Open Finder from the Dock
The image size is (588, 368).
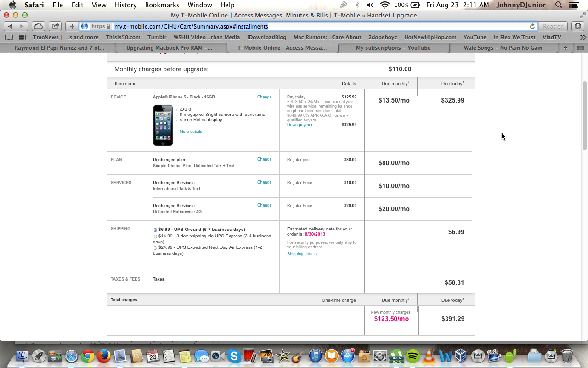click(23, 356)
